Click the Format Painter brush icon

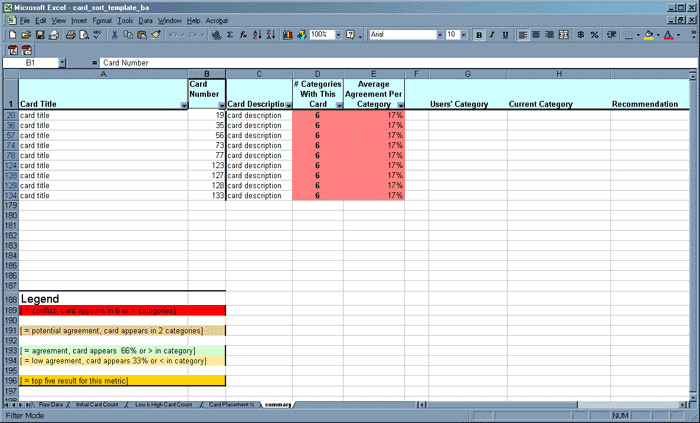pos(156,34)
